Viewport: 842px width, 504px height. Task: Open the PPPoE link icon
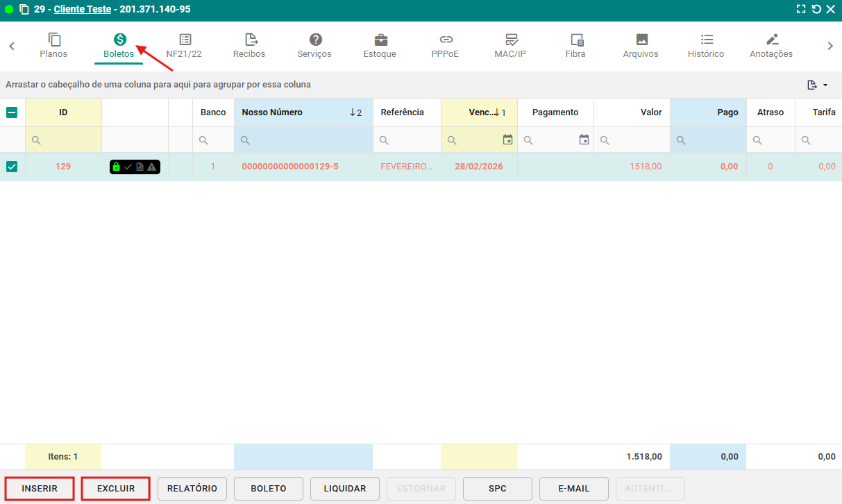(446, 40)
